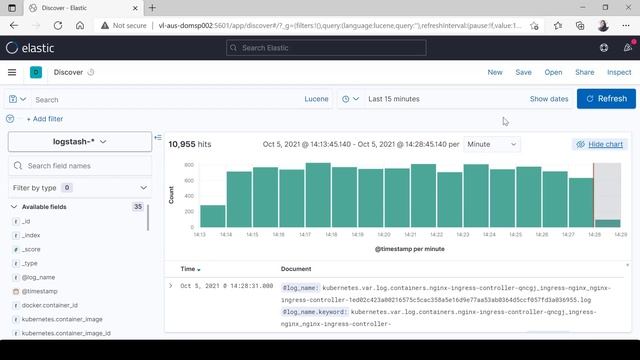This screenshot has width=640, height=360.
Task: Open the browser tab actions menu
Action: pos(12,8)
